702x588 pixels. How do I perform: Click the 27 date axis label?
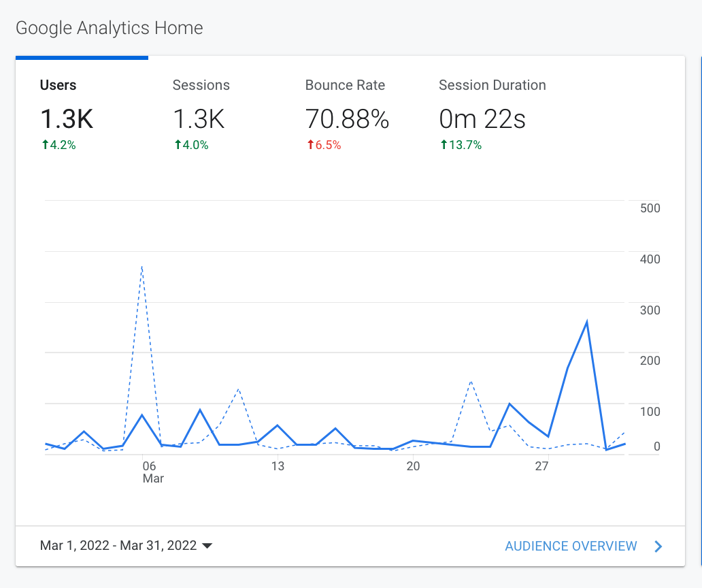coord(541,466)
